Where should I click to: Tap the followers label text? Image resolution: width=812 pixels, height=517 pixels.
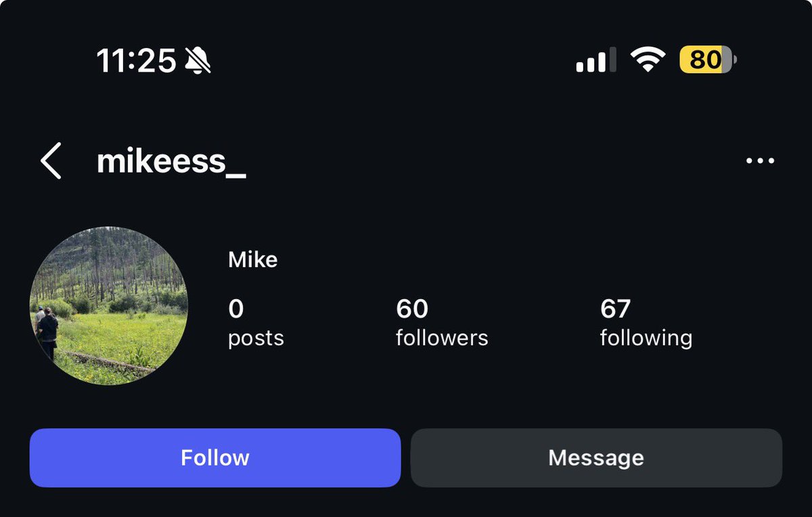(442, 337)
